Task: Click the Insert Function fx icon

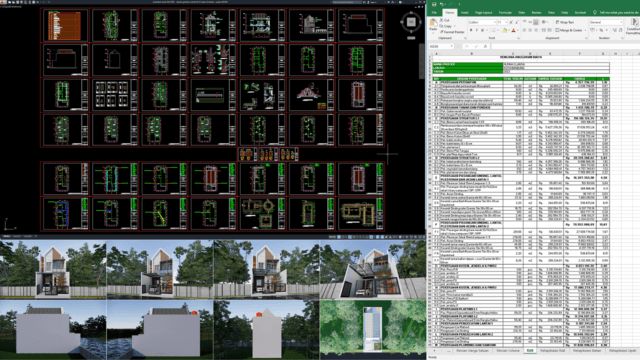Action: coord(485,47)
